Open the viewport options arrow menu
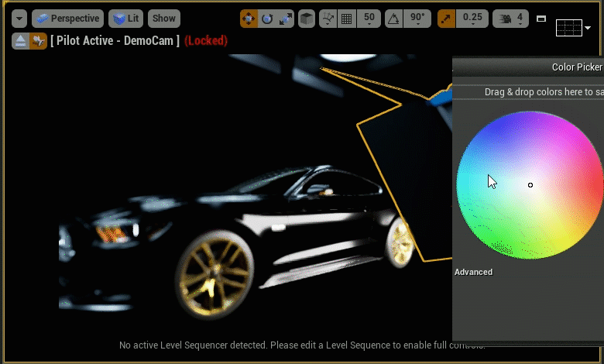Viewport: 604px width, 364px height. click(19, 19)
